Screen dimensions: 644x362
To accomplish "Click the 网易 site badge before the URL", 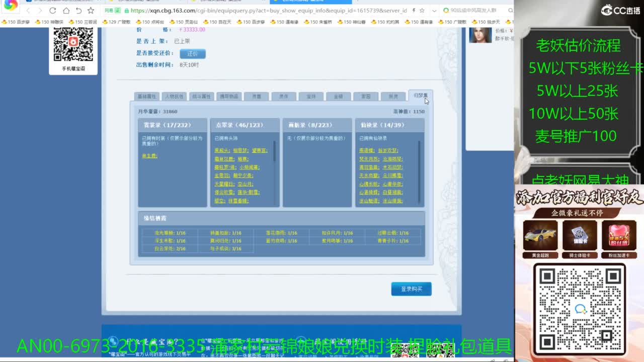I will 113,11.
